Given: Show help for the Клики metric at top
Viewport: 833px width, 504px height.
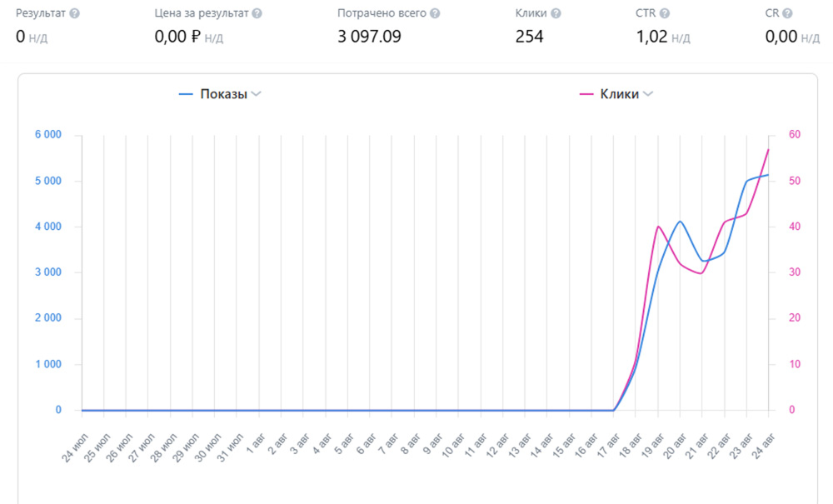Looking at the screenshot, I should coord(556,13).
